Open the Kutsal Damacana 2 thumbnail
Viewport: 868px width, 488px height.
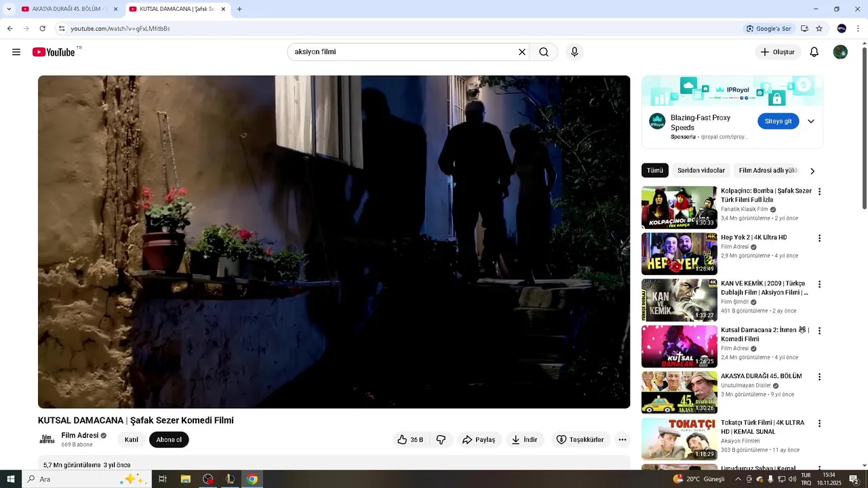click(x=679, y=346)
